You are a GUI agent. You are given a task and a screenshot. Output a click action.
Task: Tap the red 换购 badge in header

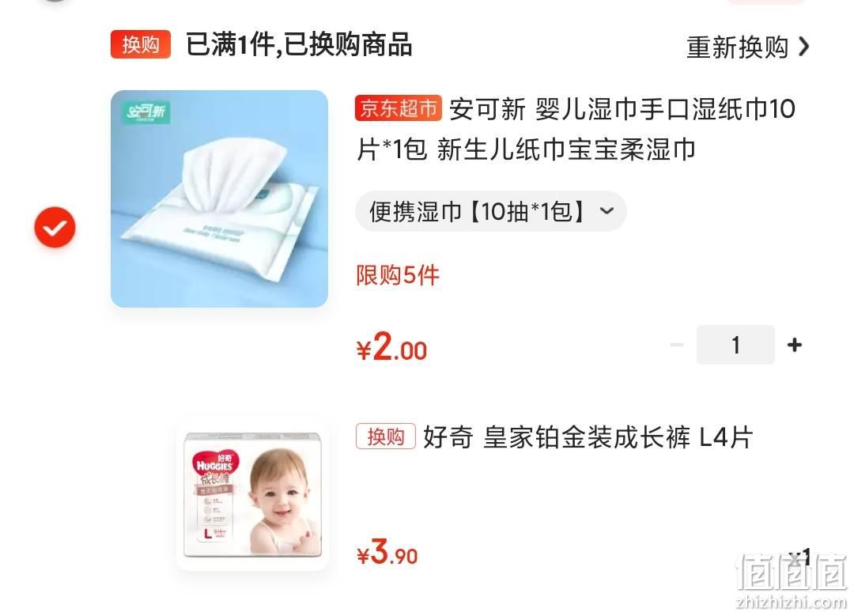coord(141,44)
